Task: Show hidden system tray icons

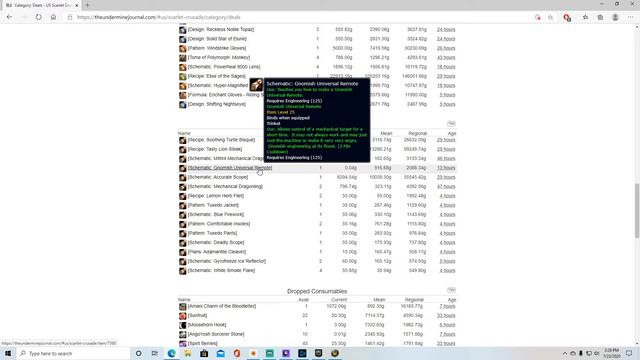Action: tap(565, 353)
